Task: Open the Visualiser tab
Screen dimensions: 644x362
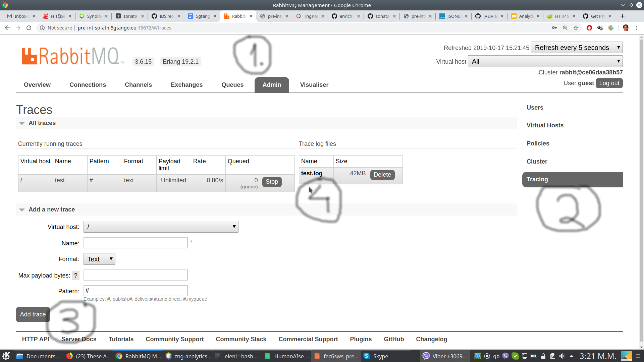Action: click(x=314, y=85)
